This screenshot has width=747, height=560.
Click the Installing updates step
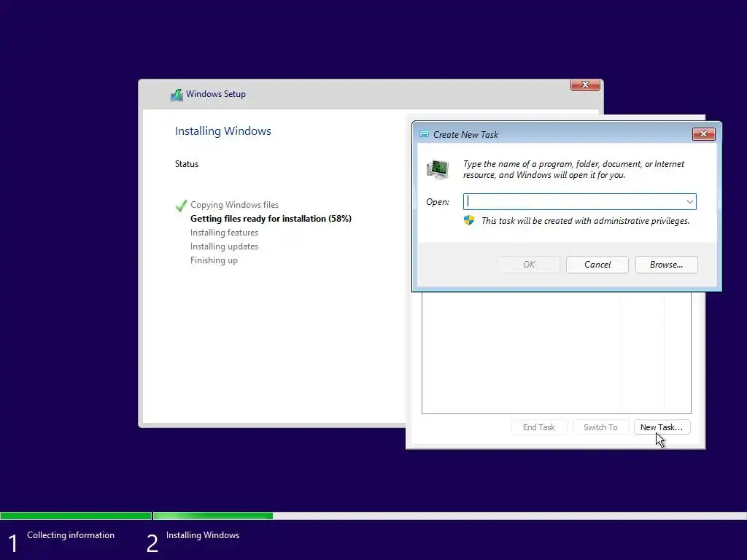224,246
